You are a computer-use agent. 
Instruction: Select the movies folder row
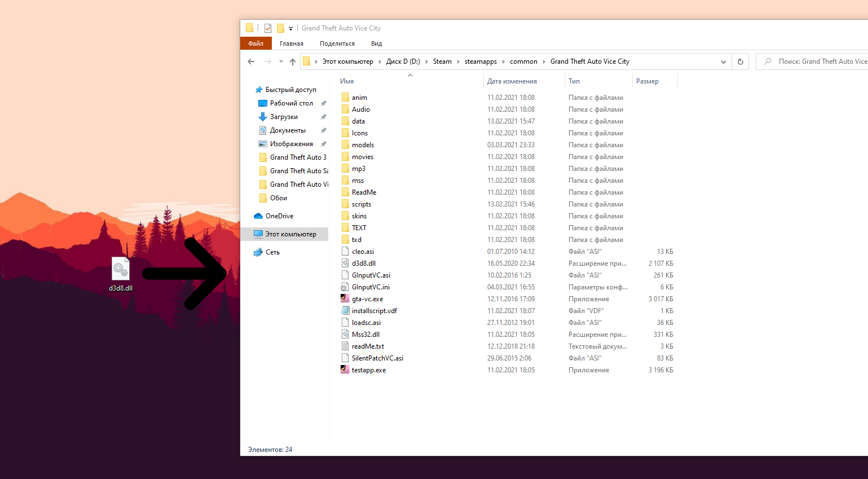click(508, 157)
